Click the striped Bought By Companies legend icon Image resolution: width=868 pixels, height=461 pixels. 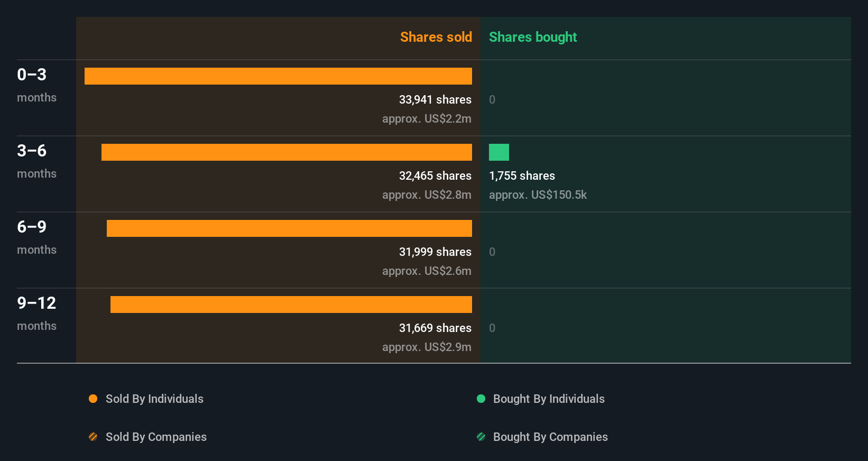[x=481, y=437]
